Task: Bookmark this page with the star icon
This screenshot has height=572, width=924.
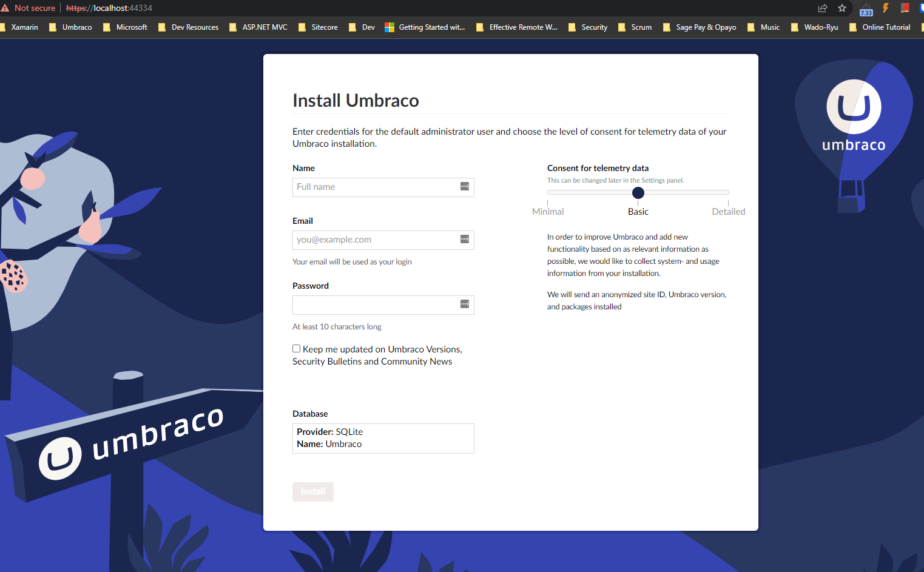Action: pos(842,8)
